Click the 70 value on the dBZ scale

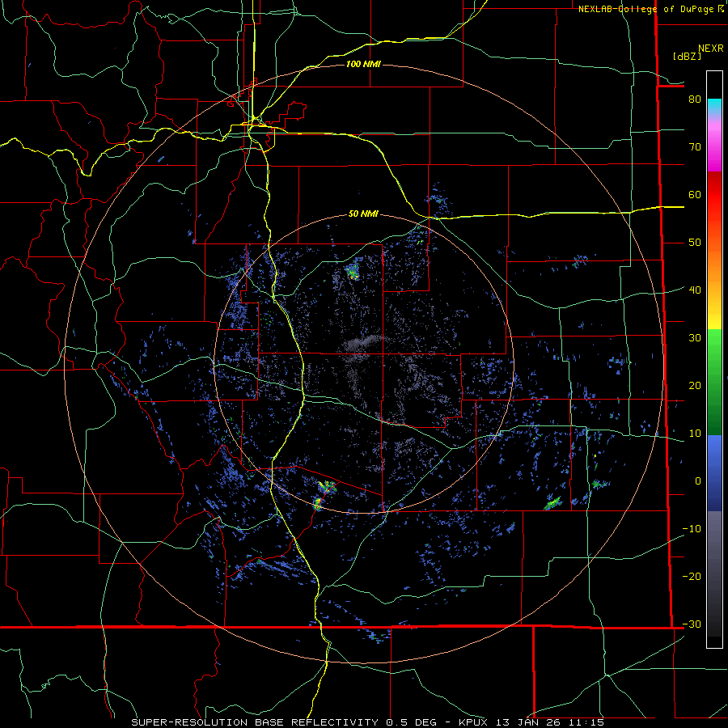click(695, 146)
